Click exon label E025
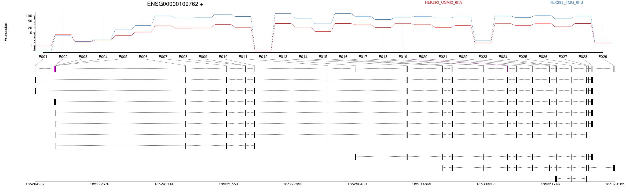 coord(523,57)
